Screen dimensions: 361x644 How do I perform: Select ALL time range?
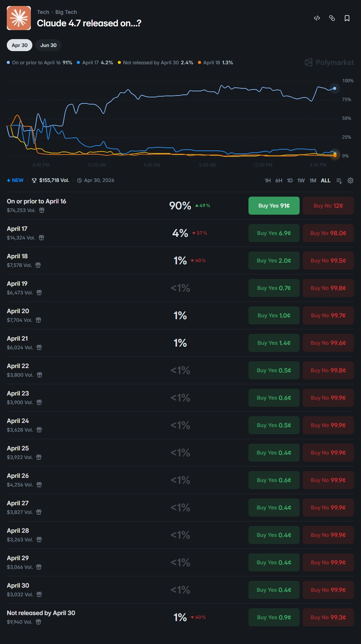326,180
